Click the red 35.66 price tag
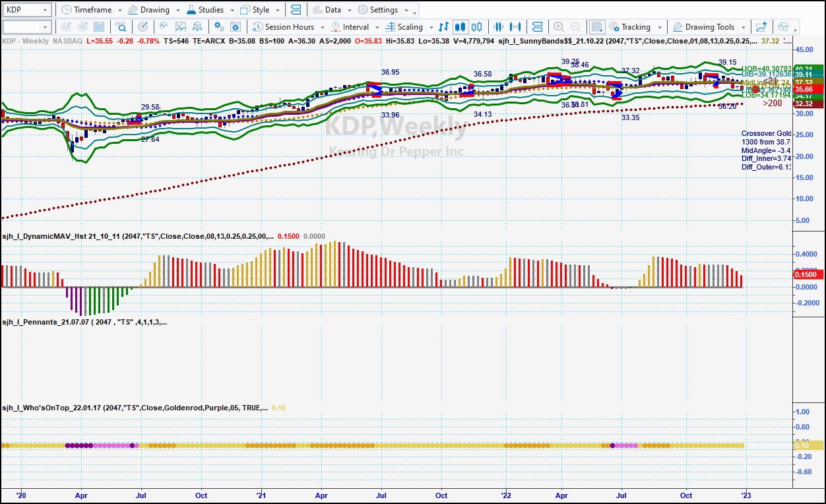Screen dimensions: 826x504 pyautogui.click(x=808, y=89)
